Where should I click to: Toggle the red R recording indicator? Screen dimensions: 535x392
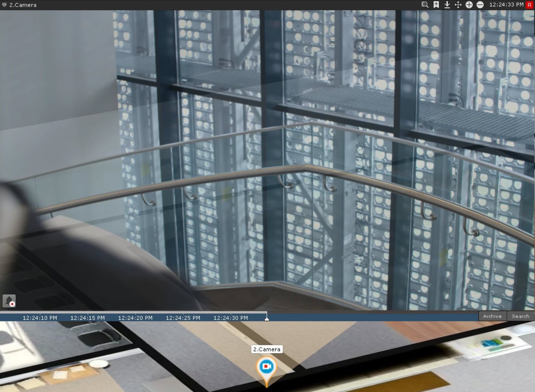[529, 5]
